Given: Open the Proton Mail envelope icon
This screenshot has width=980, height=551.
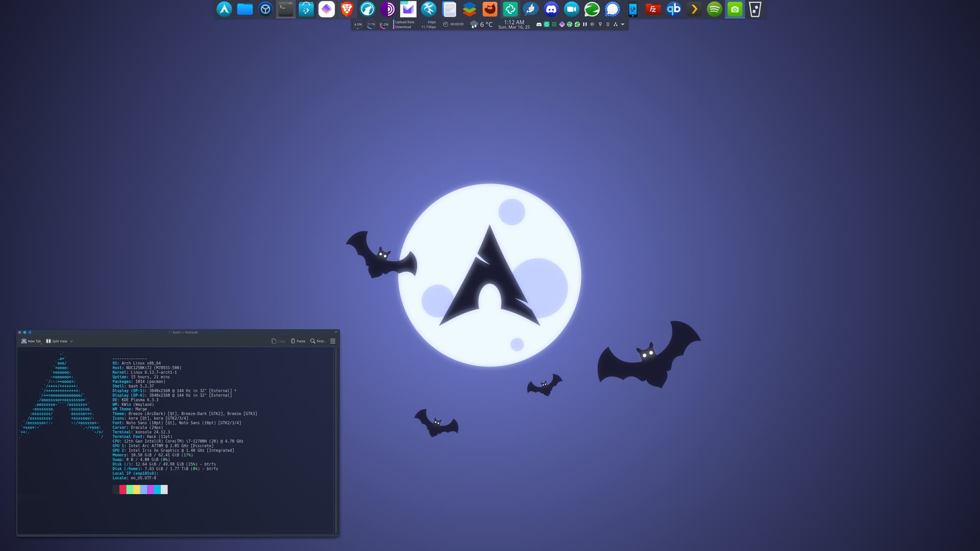Looking at the screenshot, I should pos(408,9).
